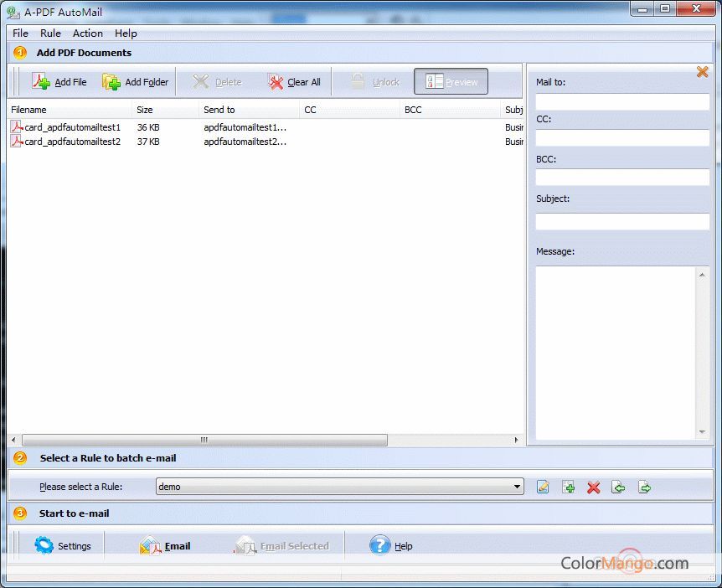
Task: Edit the selected rule with pencil icon
Action: (x=543, y=487)
